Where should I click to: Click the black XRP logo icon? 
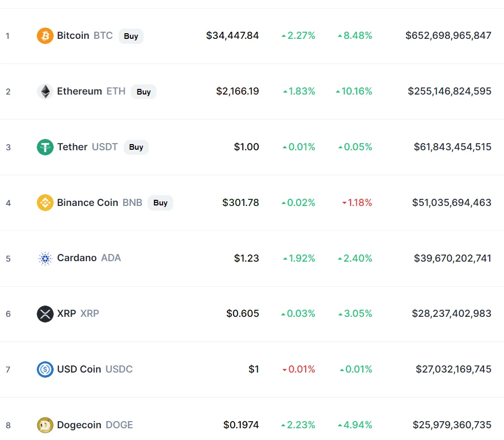pyautogui.click(x=45, y=314)
